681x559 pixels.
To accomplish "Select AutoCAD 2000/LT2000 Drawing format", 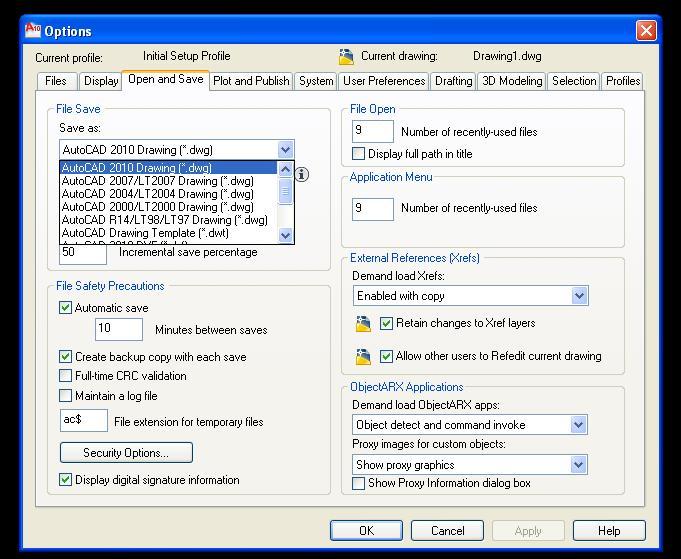I will click(169, 207).
